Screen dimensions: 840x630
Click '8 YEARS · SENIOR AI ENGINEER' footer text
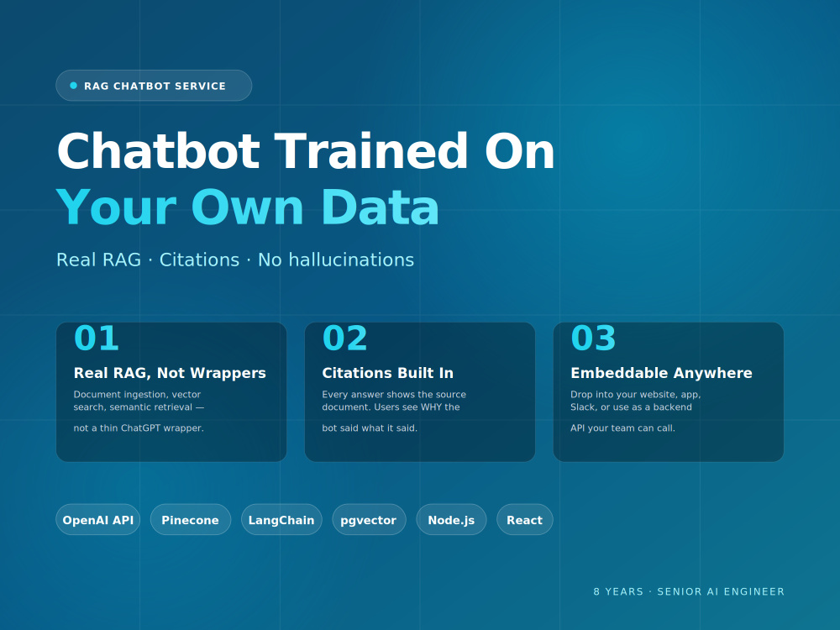point(689,592)
